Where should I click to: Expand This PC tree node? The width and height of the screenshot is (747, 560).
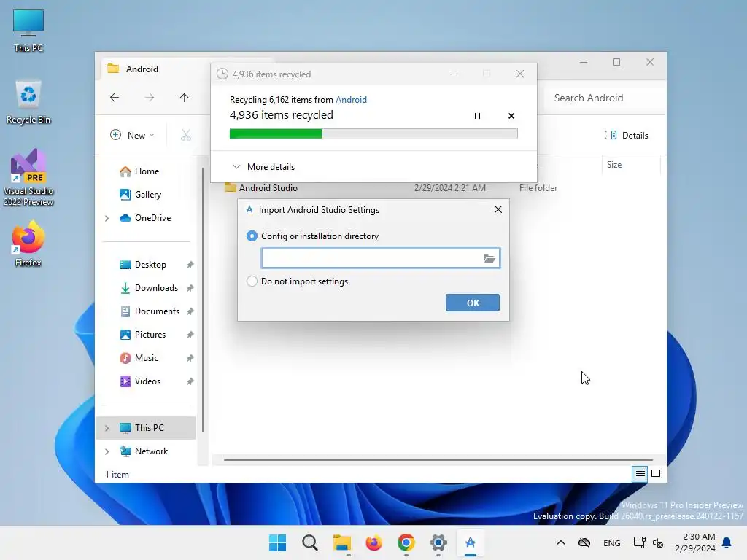(x=107, y=428)
